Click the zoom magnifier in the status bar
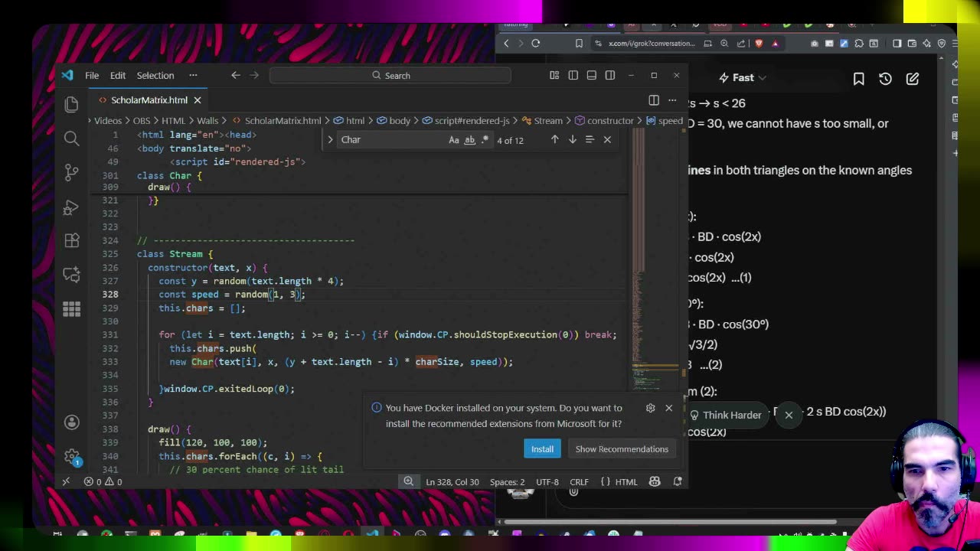The width and height of the screenshot is (980, 551). pos(409,481)
